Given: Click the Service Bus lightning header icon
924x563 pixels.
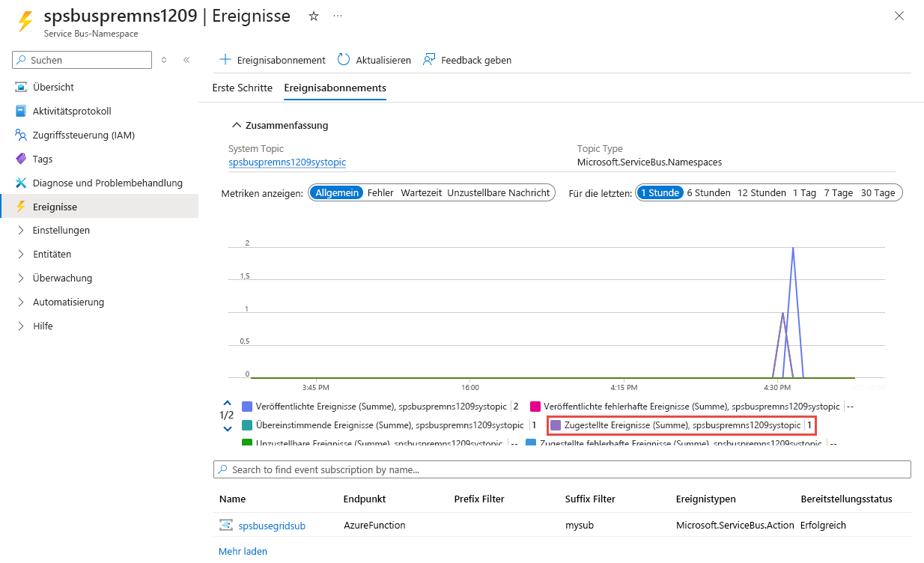Looking at the screenshot, I should pyautogui.click(x=25, y=20).
